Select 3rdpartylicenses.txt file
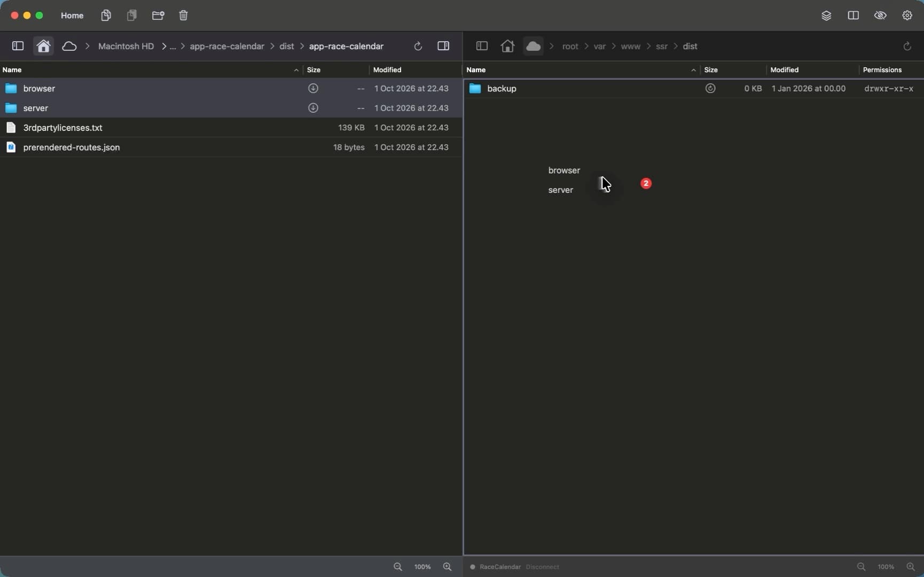The height and width of the screenshot is (577, 924). click(231, 128)
